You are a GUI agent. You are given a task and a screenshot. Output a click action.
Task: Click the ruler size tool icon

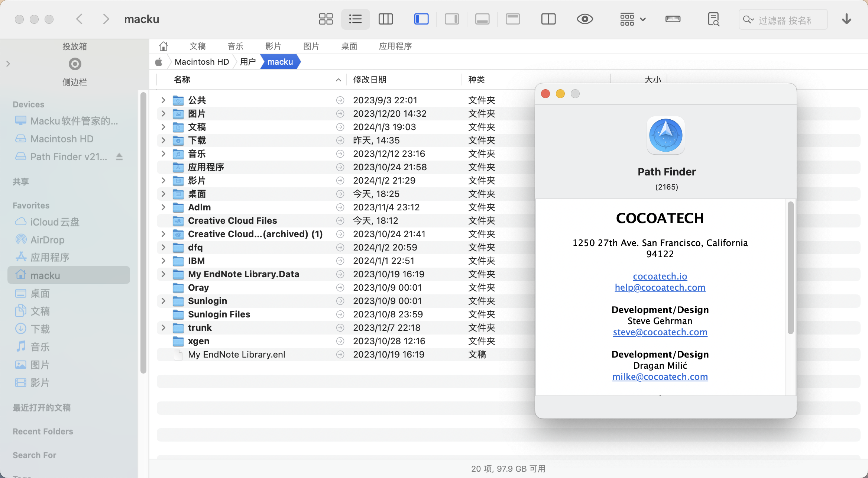click(673, 19)
